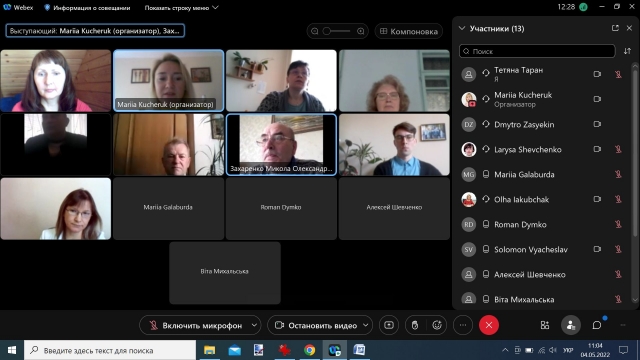This screenshot has height=360, width=640.
Task: Click the participants Поиск search field
Action: click(x=537, y=51)
